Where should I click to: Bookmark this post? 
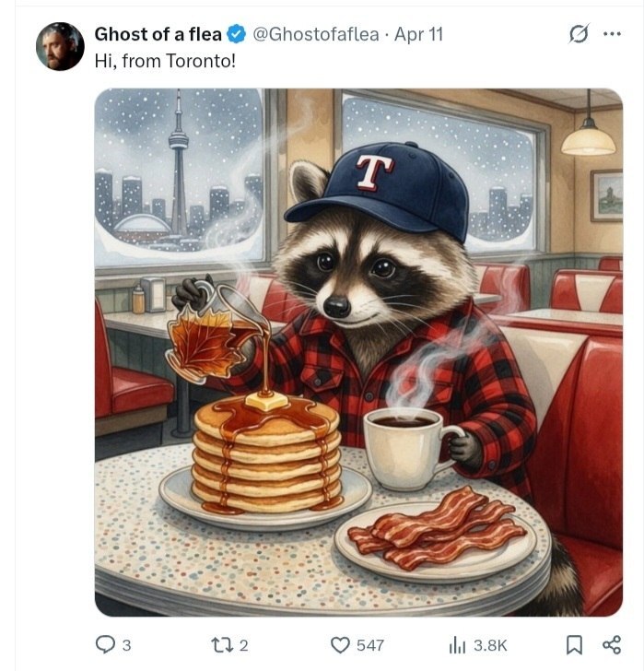coord(573,645)
